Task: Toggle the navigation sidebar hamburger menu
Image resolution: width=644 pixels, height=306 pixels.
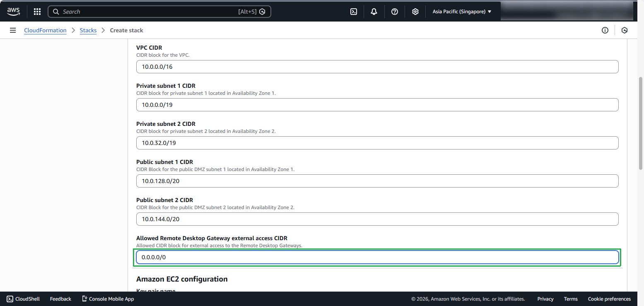Action: [13, 30]
